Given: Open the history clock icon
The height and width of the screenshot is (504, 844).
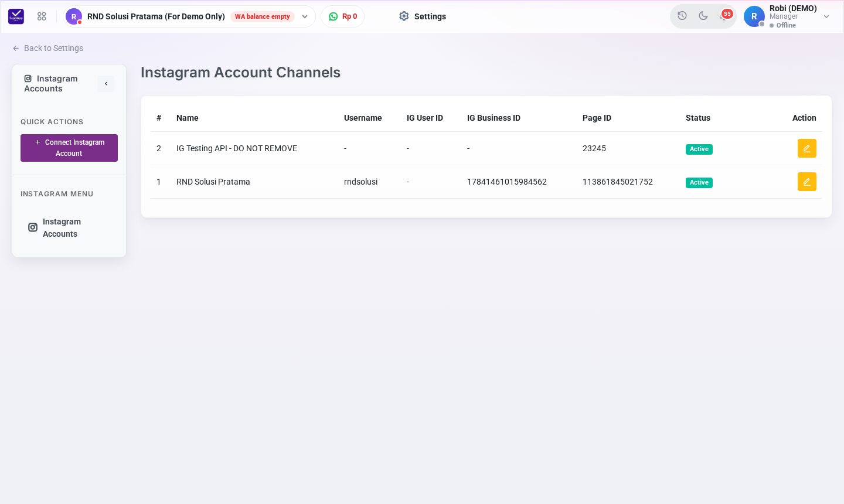Looking at the screenshot, I should point(682,16).
